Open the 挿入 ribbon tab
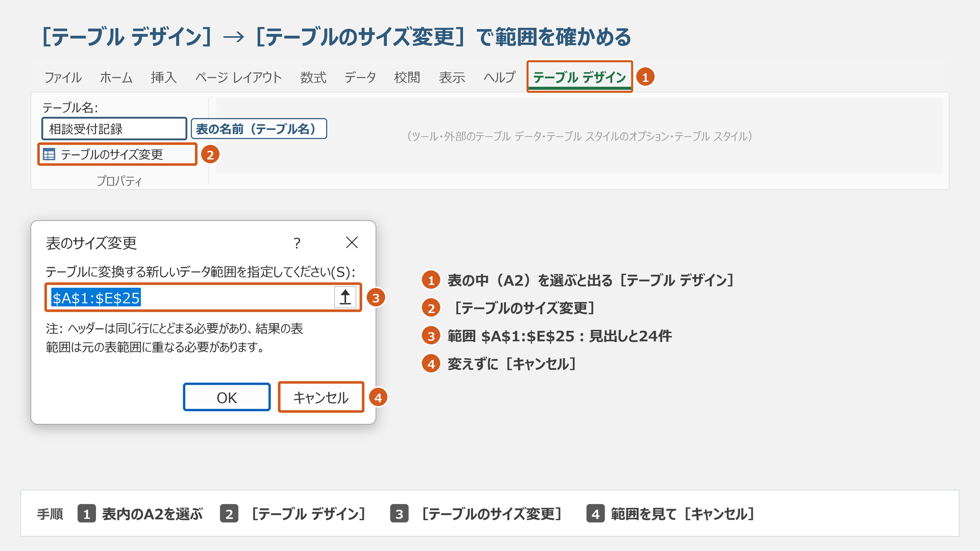Viewport: 980px width, 551px height. point(163,78)
